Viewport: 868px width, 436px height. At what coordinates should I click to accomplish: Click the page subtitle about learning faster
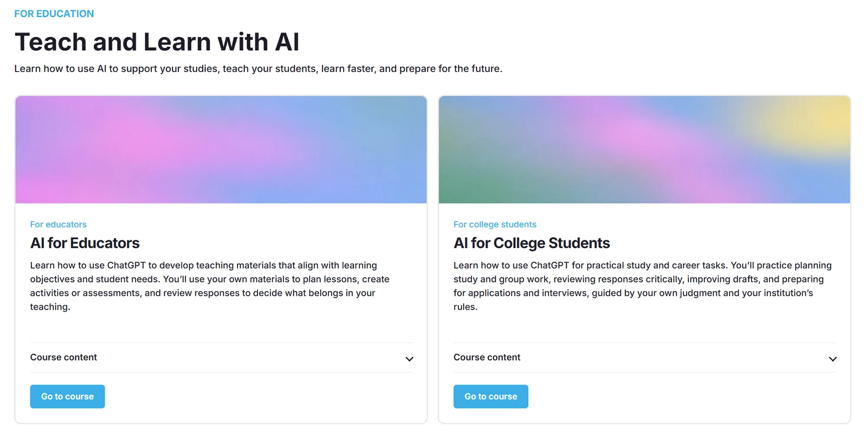tap(258, 69)
